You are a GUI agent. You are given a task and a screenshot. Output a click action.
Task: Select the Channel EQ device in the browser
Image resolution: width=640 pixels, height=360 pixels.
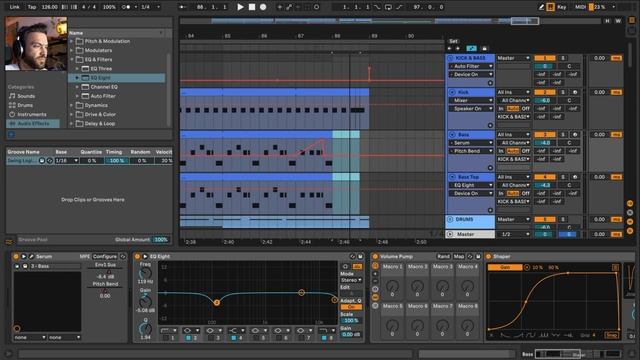click(x=104, y=87)
